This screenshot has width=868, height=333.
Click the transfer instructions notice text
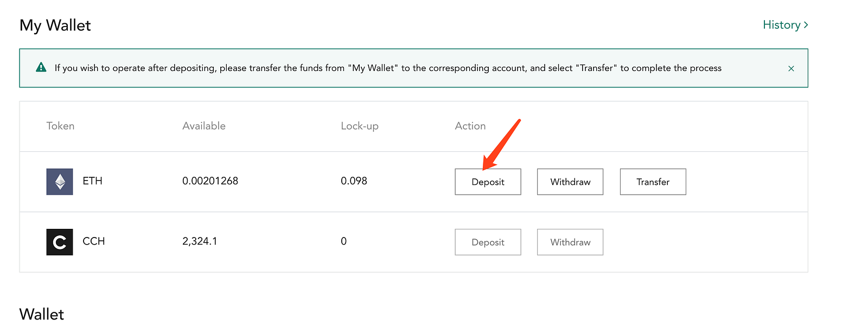coord(388,68)
